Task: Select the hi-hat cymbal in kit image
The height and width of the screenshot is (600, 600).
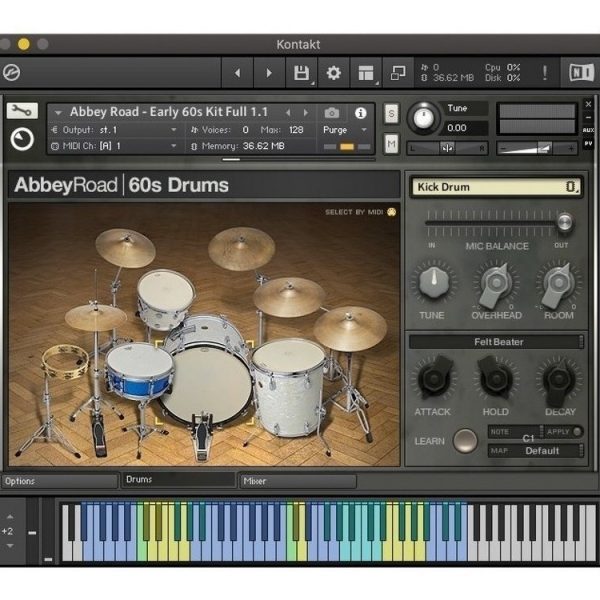Action: 96,317
